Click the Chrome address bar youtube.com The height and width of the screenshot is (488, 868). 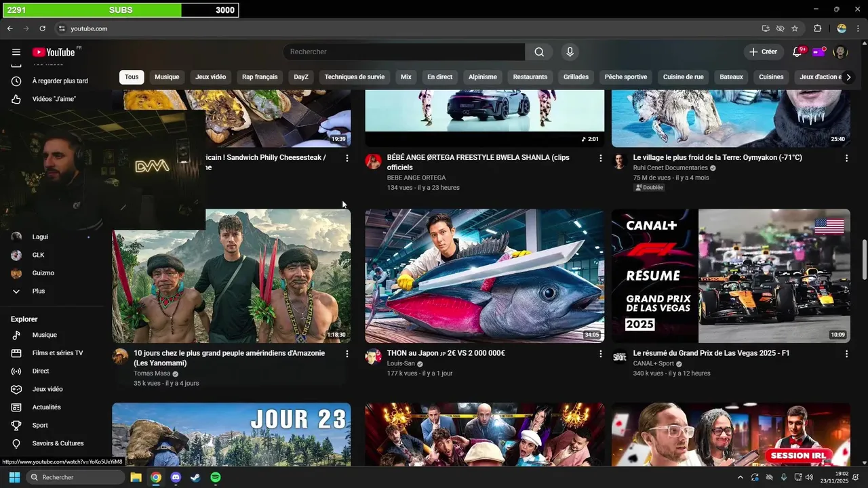tap(89, 28)
